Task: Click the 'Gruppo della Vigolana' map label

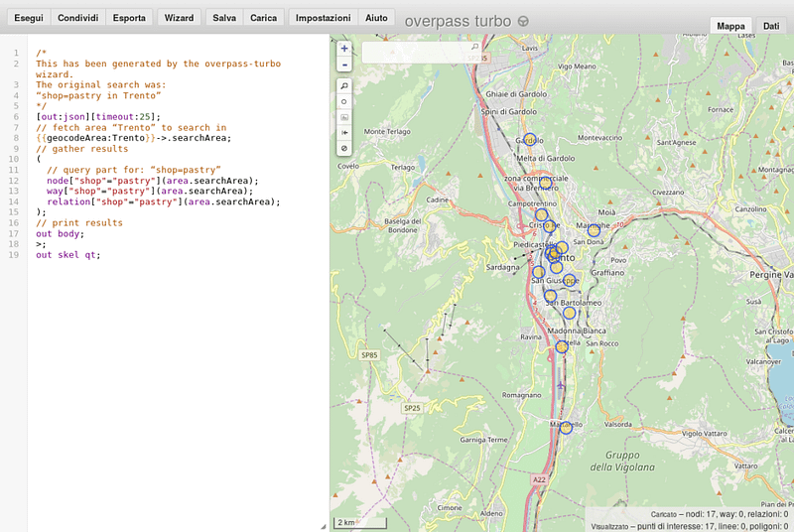Action: click(x=622, y=462)
